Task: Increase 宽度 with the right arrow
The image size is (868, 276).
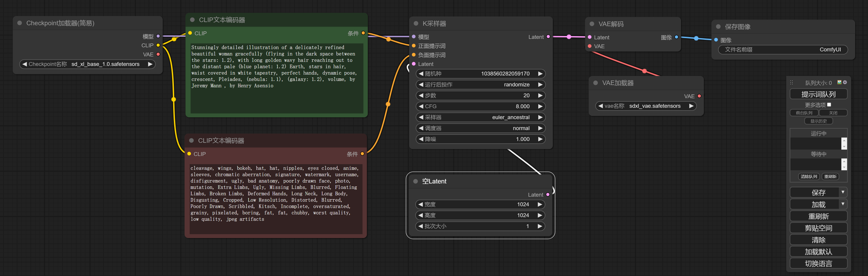Action: click(539, 204)
